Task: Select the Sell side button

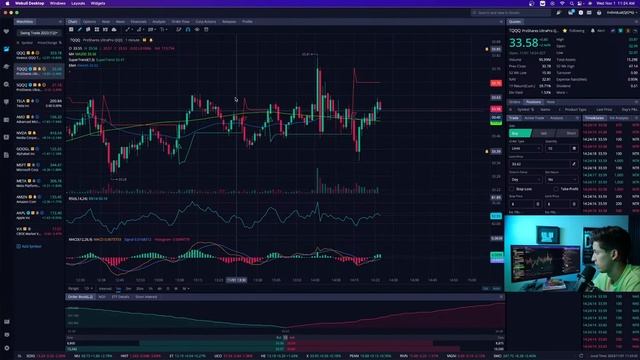Action: pyautogui.click(x=544, y=133)
